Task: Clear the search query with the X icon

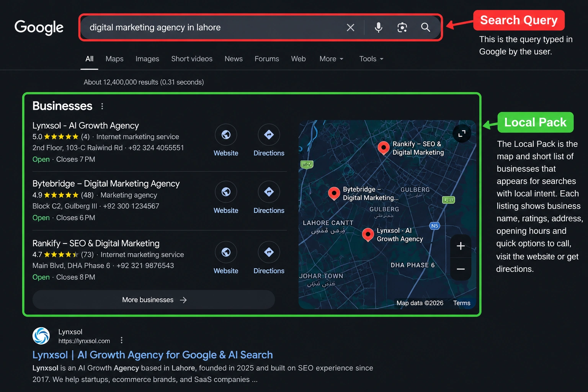Action: point(350,28)
